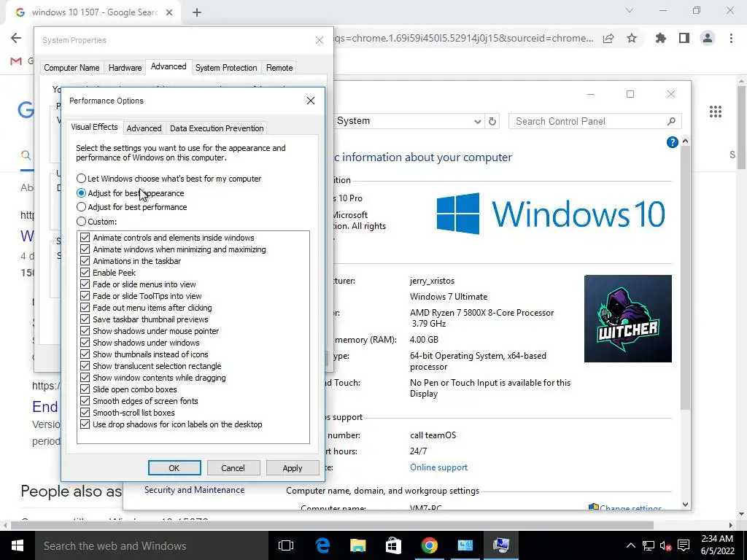This screenshot has height=560, width=747.
Task: Click the Search Control Panel magnifier icon
Action: click(671, 122)
